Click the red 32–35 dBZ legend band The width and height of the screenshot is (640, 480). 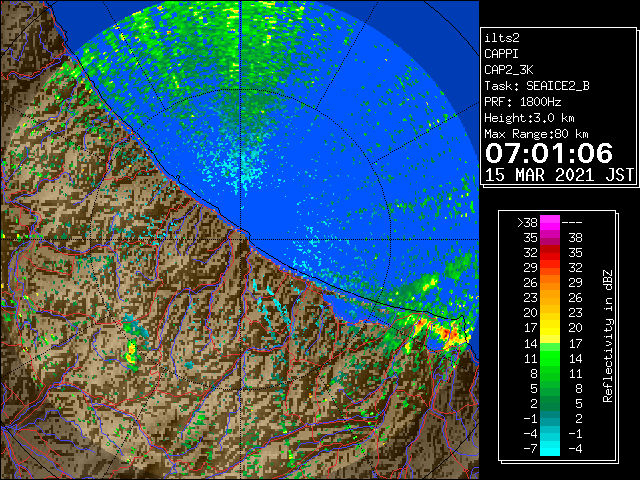pos(550,253)
